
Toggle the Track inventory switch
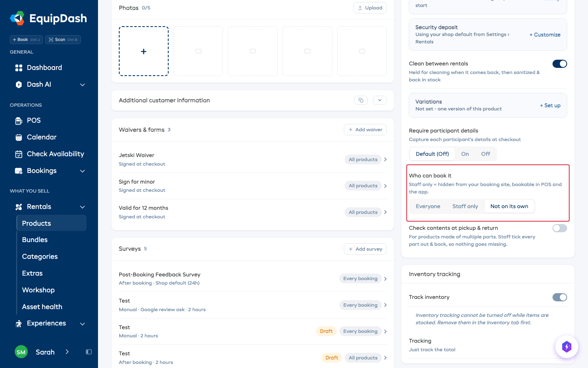(560, 297)
